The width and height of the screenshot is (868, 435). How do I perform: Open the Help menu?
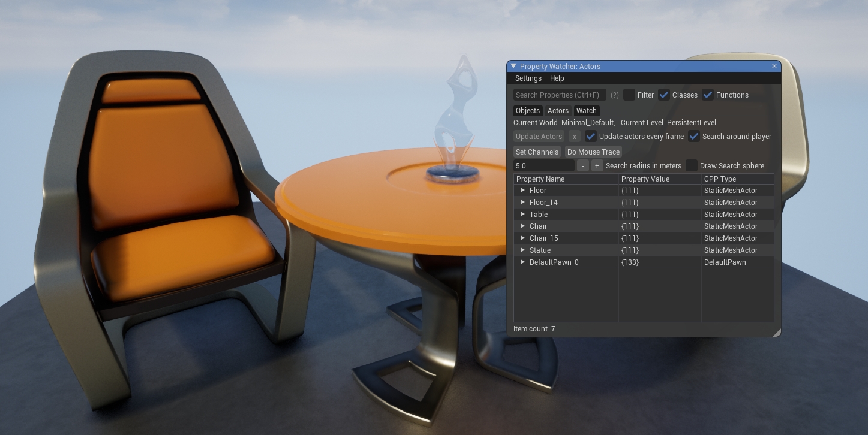tap(557, 78)
